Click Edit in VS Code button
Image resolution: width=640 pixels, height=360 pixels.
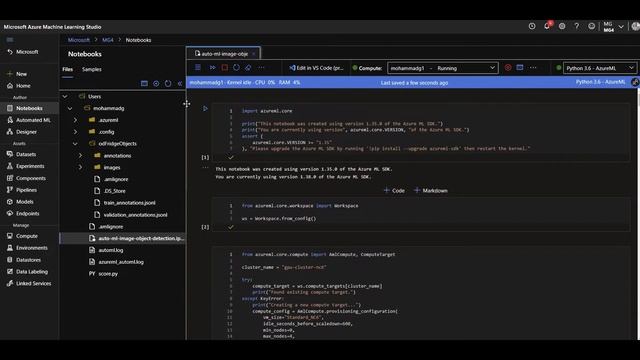coord(316,68)
